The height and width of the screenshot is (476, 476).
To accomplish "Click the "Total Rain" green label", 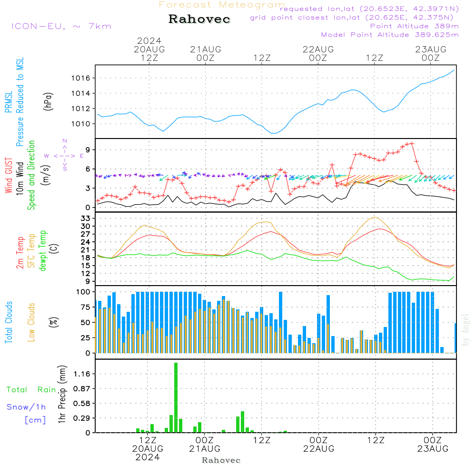I will [31, 390].
